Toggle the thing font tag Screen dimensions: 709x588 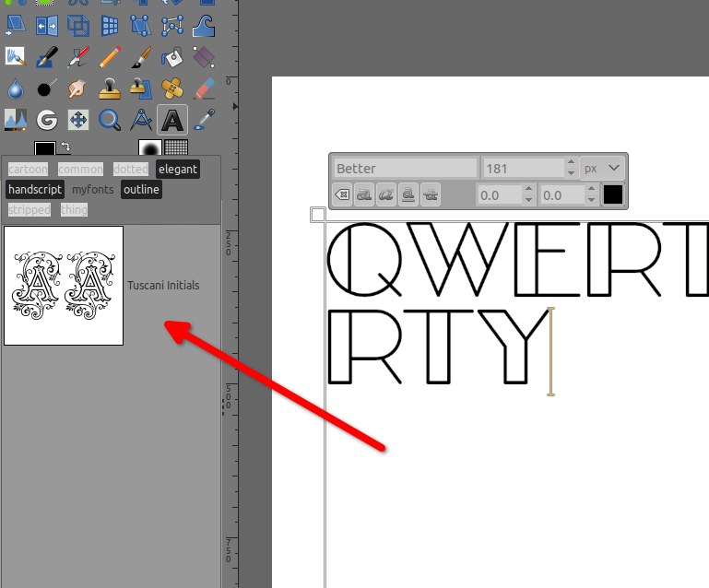pos(74,210)
